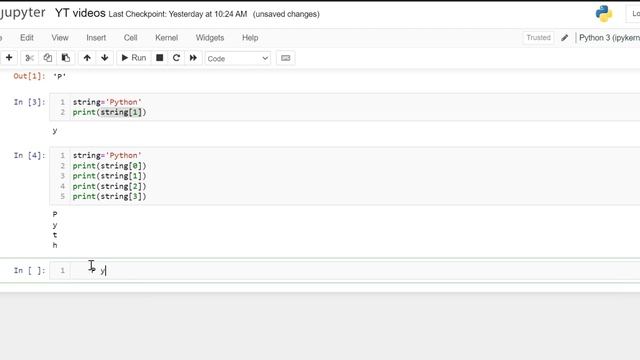The image size is (640, 360).
Task: Open the Help menu
Action: pyautogui.click(x=250, y=38)
